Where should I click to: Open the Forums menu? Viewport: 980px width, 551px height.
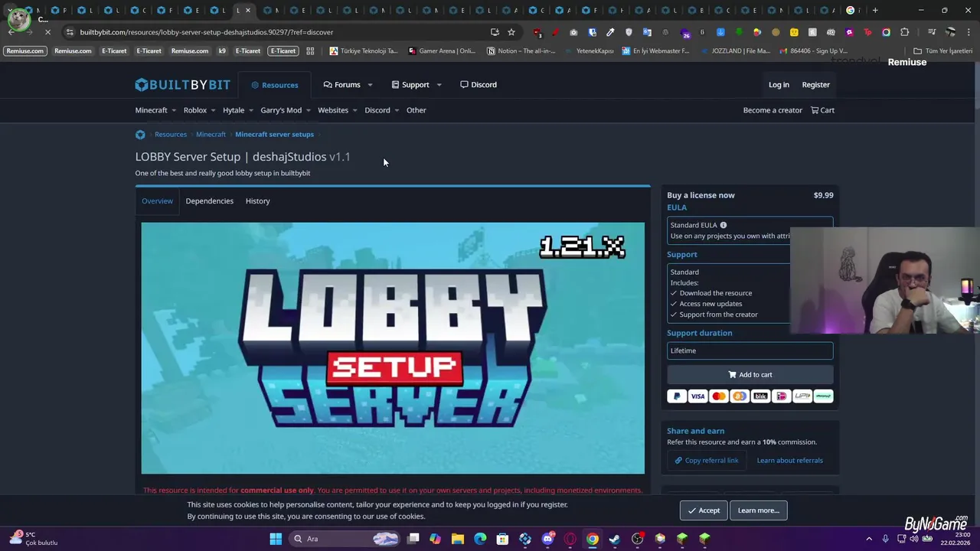pyautogui.click(x=341, y=85)
